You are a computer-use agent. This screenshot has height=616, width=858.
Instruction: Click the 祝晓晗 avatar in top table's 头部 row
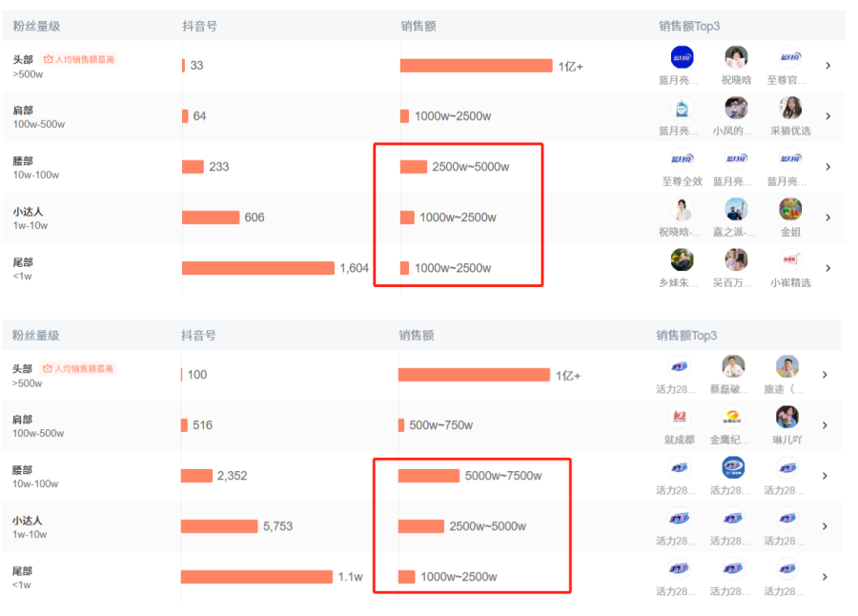click(x=735, y=57)
